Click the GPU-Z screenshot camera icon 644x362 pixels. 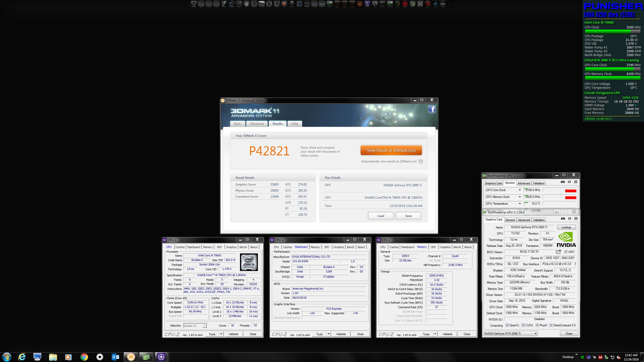tap(563, 218)
